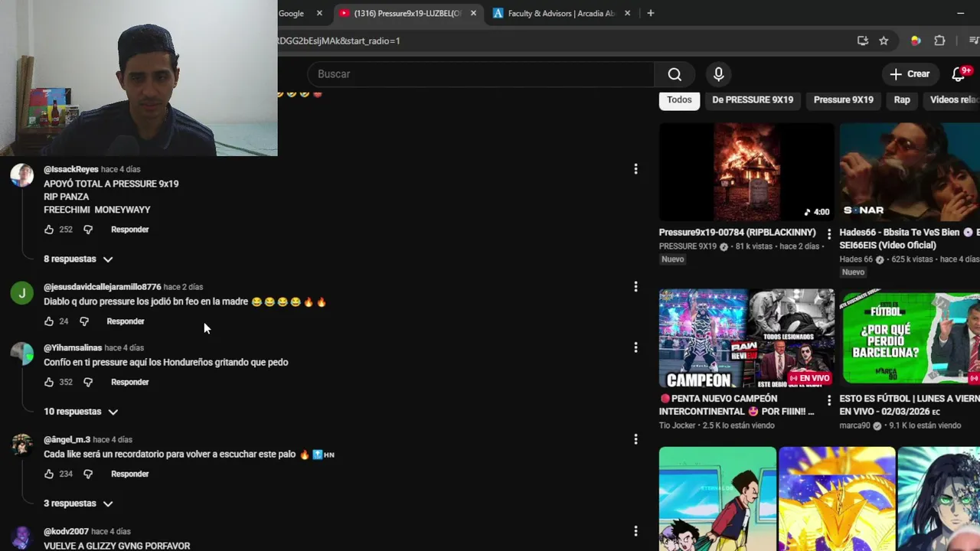Open the J avatar of jesusdavidcallejaramillo8776
The width and height of the screenshot is (980, 551).
click(x=22, y=293)
